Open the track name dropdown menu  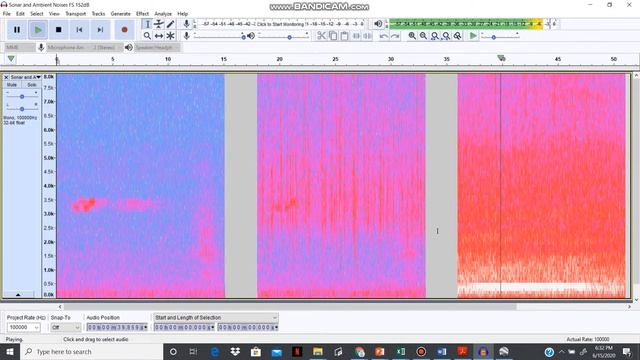point(26,77)
